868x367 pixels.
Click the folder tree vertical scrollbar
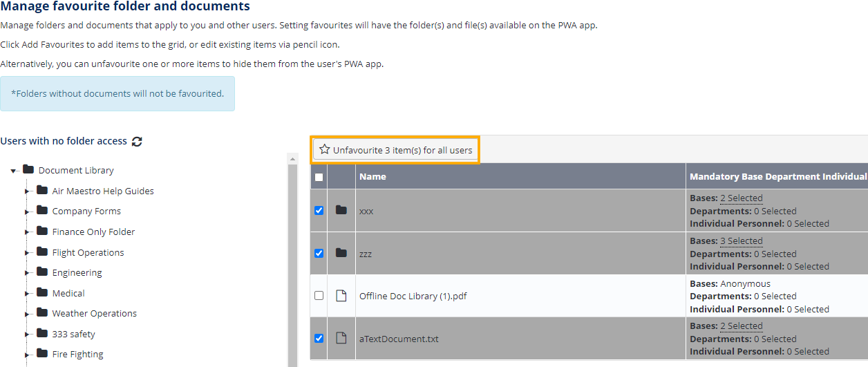(292, 263)
